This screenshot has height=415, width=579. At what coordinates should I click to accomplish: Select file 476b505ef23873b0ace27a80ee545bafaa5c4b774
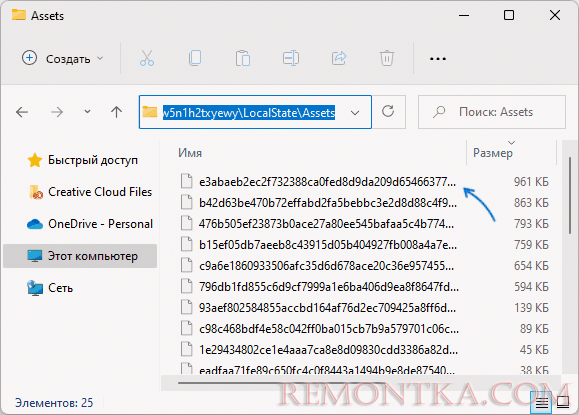point(326,224)
